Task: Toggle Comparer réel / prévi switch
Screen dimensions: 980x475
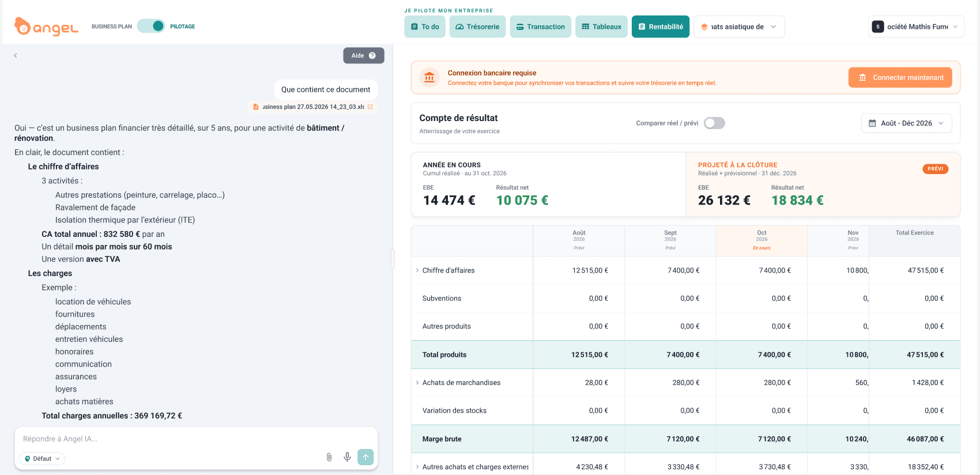Action: click(x=714, y=123)
